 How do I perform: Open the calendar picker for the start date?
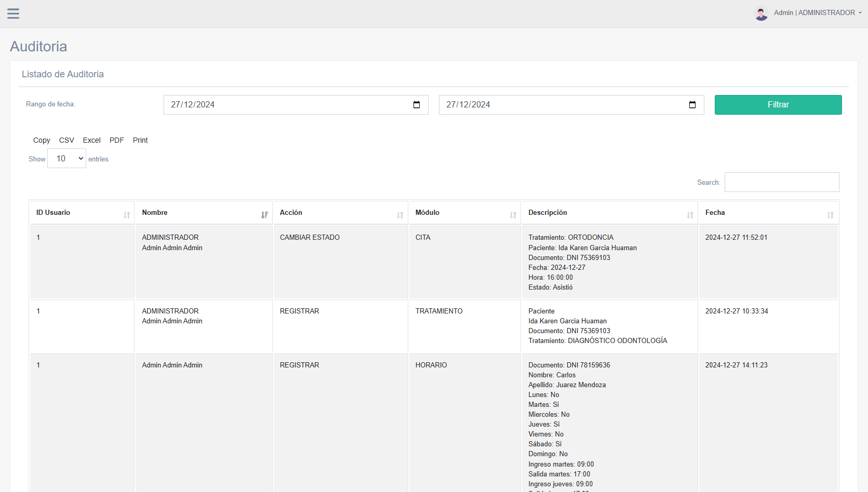[x=416, y=104]
